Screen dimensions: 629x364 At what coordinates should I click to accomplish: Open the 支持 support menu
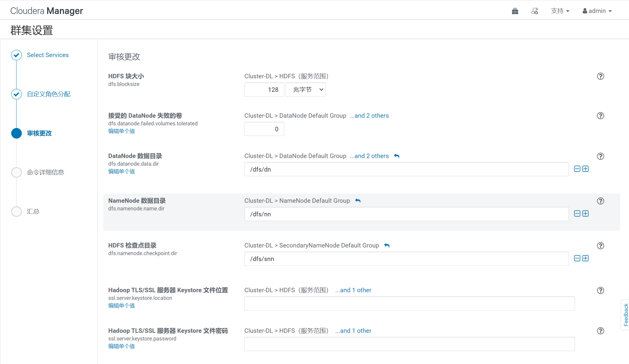[560, 11]
